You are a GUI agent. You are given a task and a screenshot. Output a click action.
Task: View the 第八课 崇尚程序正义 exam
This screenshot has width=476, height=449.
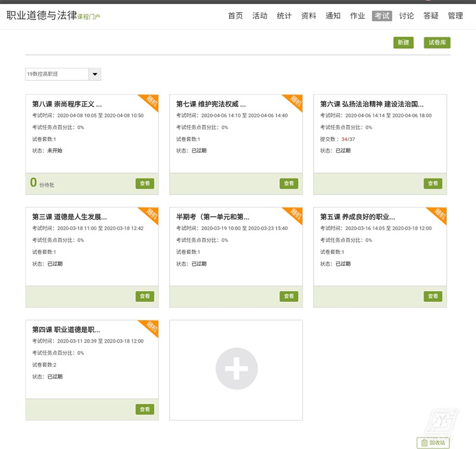145,184
